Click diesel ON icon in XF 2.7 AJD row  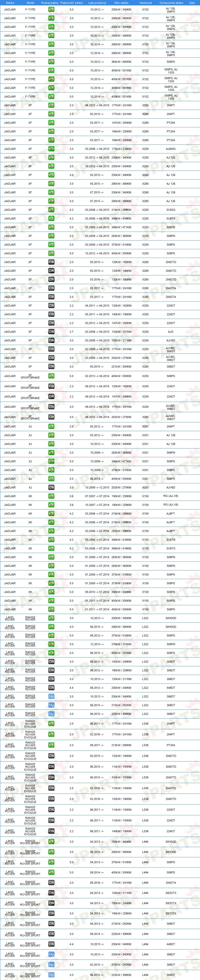tap(51, 332)
